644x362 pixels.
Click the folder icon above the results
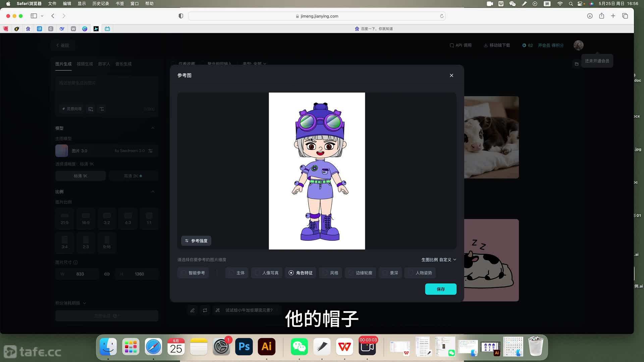tap(577, 64)
